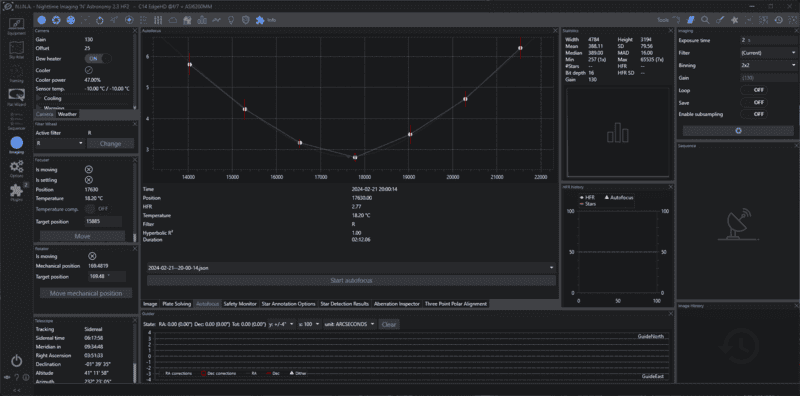This screenshot has width=800, height=396.
Task: Click the guider Clear button
Action: point(389,324)
